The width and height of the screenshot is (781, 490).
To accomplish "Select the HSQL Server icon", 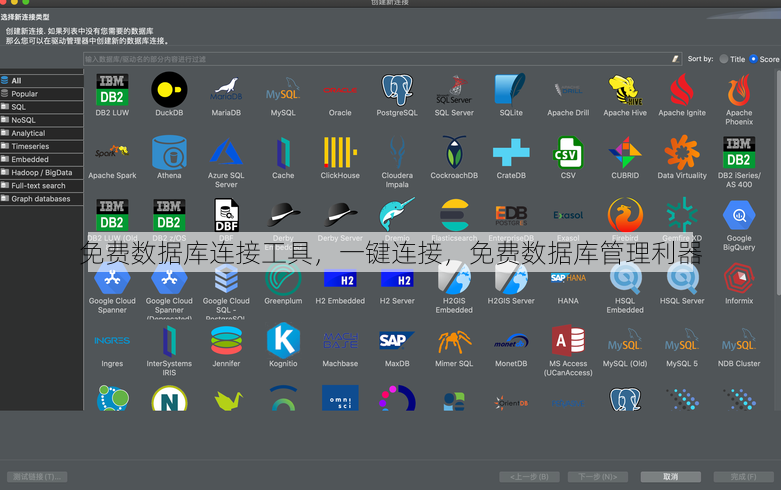I will pyautogui.click(x=682, y=279).
